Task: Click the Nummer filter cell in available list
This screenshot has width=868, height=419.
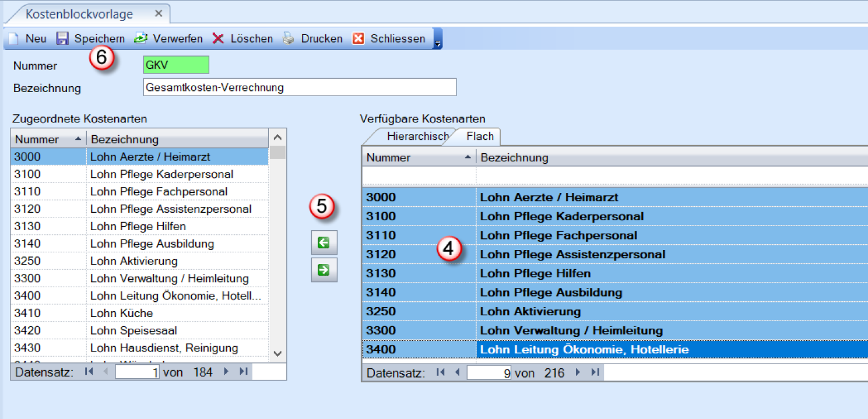Action: (419, 175)
